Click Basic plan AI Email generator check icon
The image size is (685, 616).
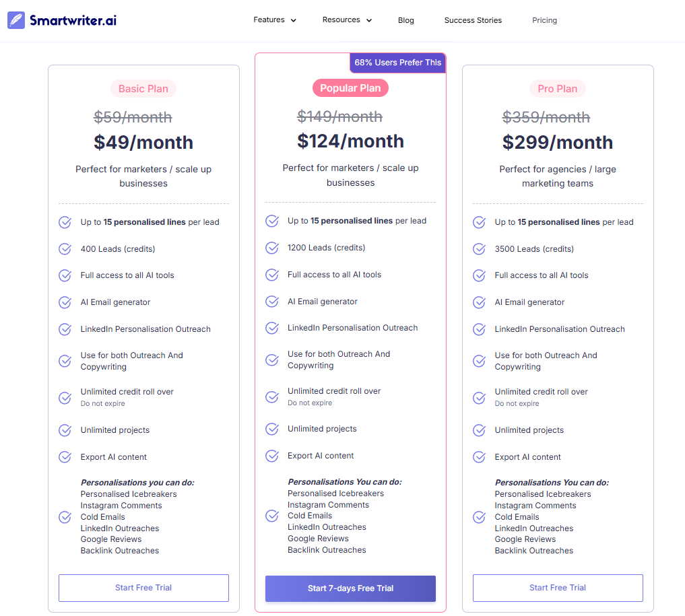pos(65,302)
